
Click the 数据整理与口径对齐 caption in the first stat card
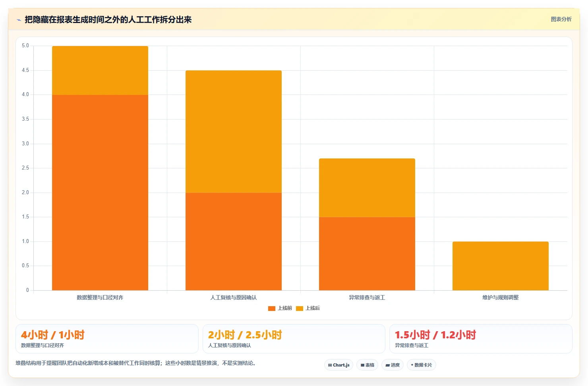coord(43,345)
